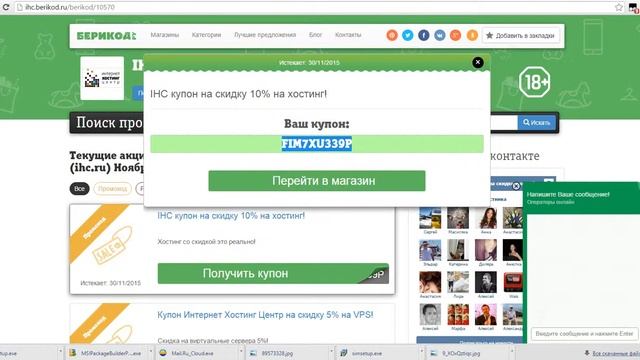
Task: Open Анна's avatar in the VK widget
Action: (486, 218)
